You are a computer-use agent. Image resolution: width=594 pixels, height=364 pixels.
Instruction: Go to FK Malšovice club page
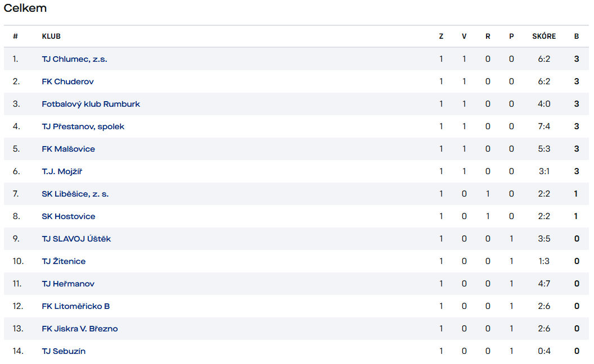click(68, 149)
